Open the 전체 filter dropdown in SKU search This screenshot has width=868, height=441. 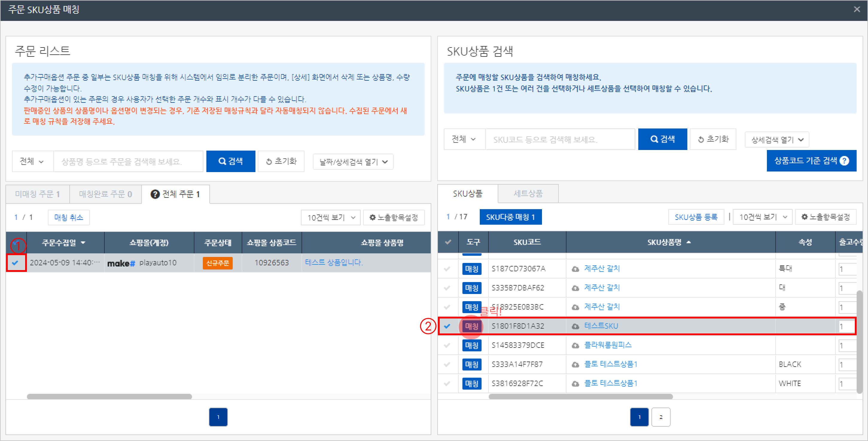[464, 139]
